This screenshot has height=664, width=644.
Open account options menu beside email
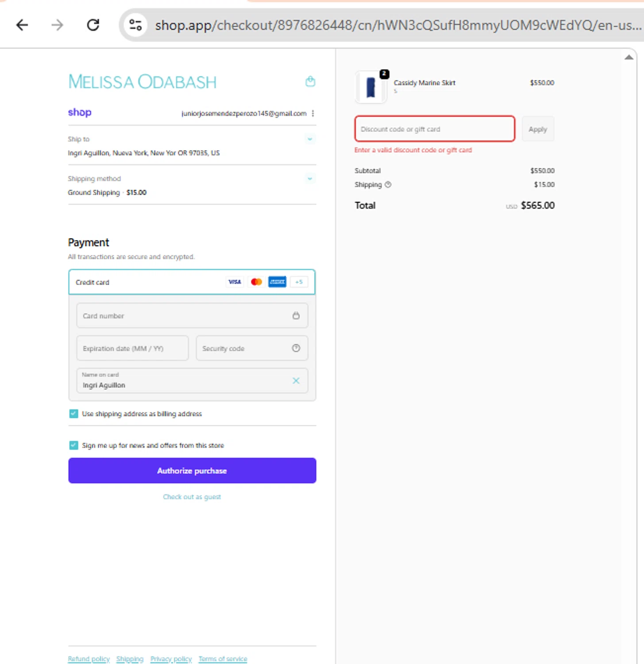tap(313, 113)
